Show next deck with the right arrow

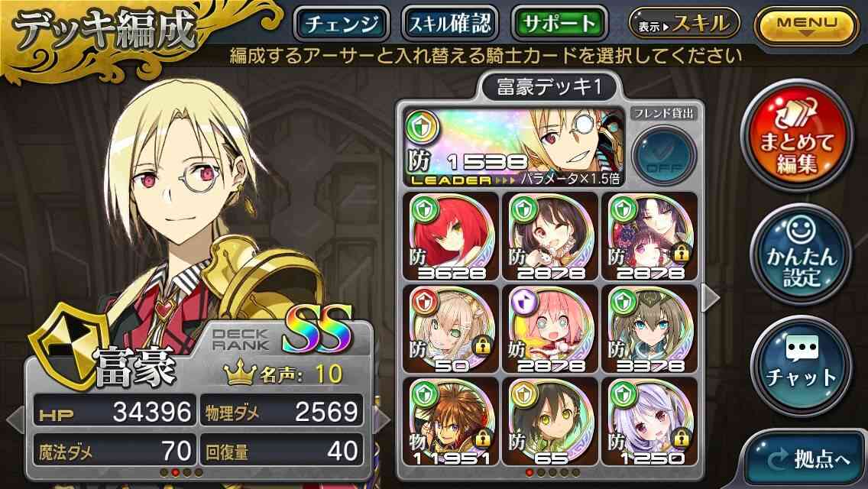711,299
